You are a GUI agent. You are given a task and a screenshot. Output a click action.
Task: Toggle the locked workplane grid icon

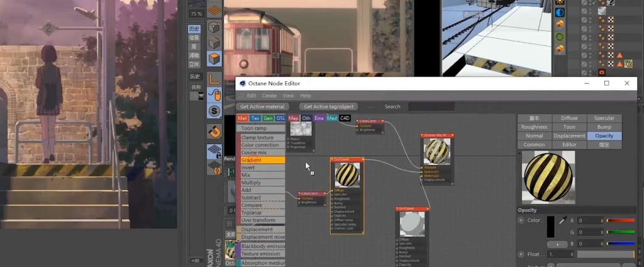coord(214,151)
